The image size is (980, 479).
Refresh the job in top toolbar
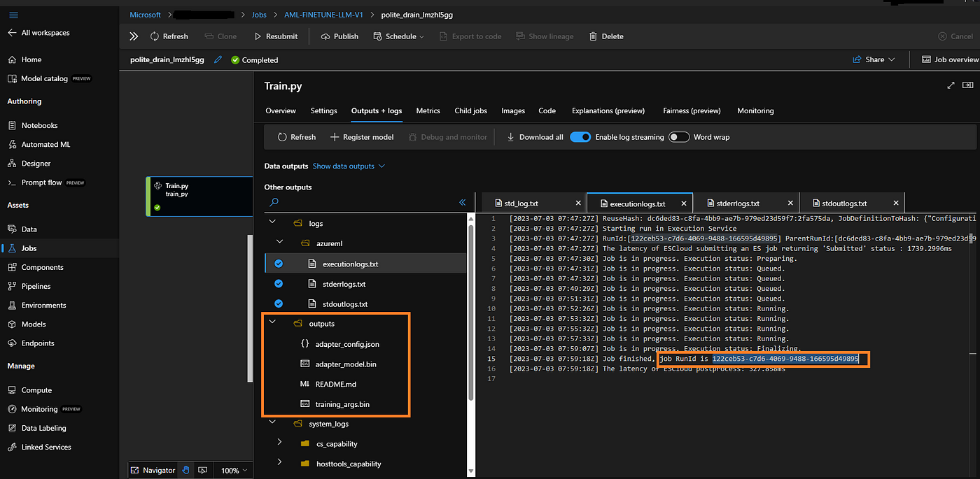(169, 36)
